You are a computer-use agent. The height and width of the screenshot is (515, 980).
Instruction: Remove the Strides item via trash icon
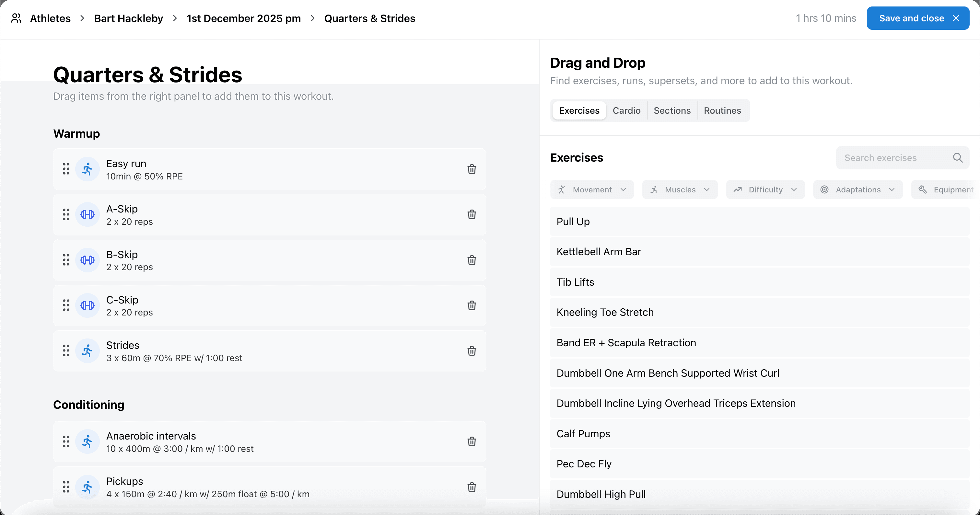[471, 351]
